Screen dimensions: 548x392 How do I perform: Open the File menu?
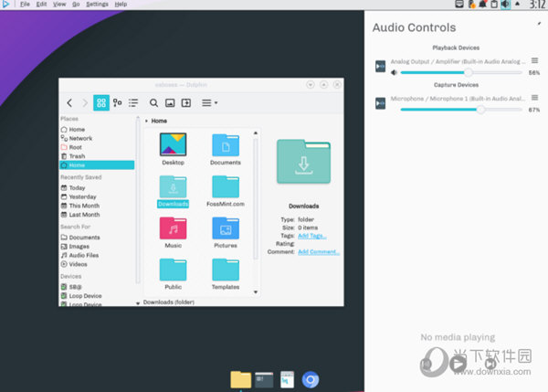[x=25, y=5]
